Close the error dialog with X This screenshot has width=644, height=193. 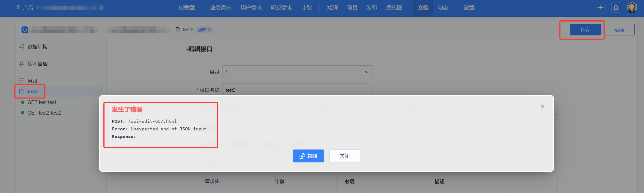coord(542,106)
